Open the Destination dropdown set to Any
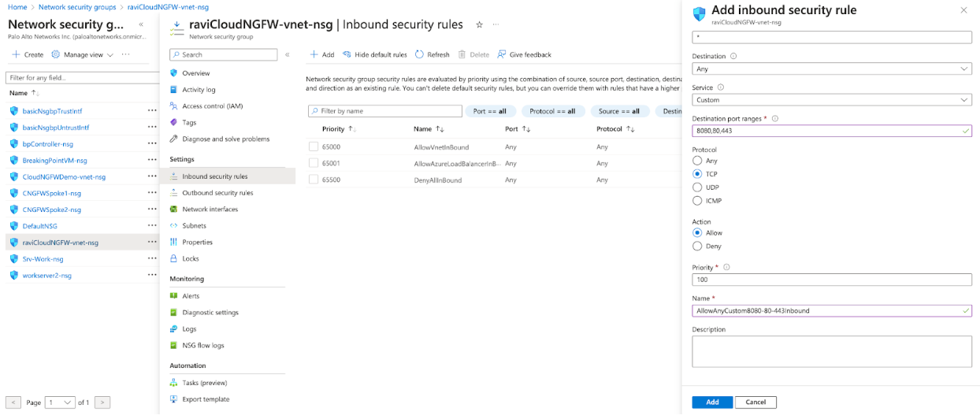The height and width of the screenshot is (419, 980). pyautogui.click(x=831, y=69)
